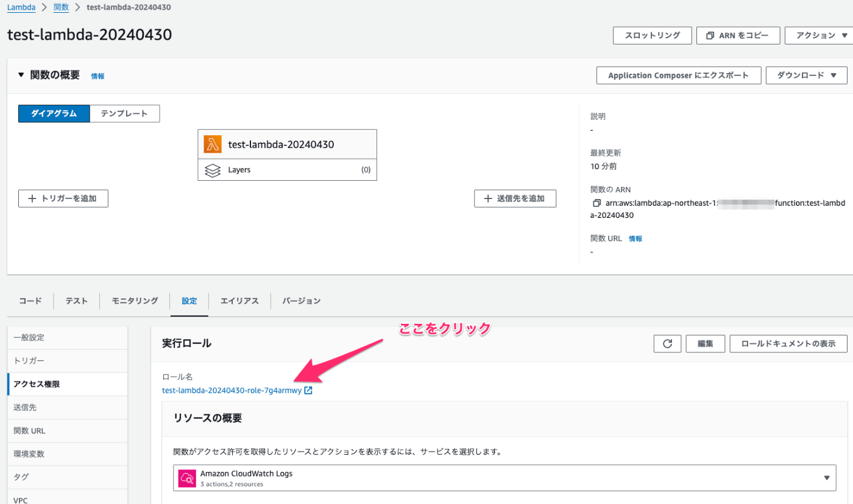Click the Lambda function orange icon in diagram
This screenshot has height=504, width=853.
(213, 144)
